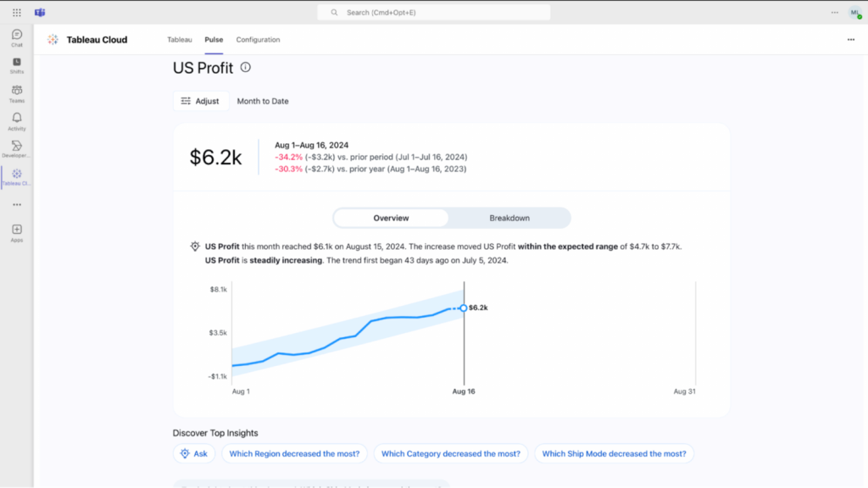Open the app launcher grid icon
This screenshot has height=488, width=868.
(16, 13)
